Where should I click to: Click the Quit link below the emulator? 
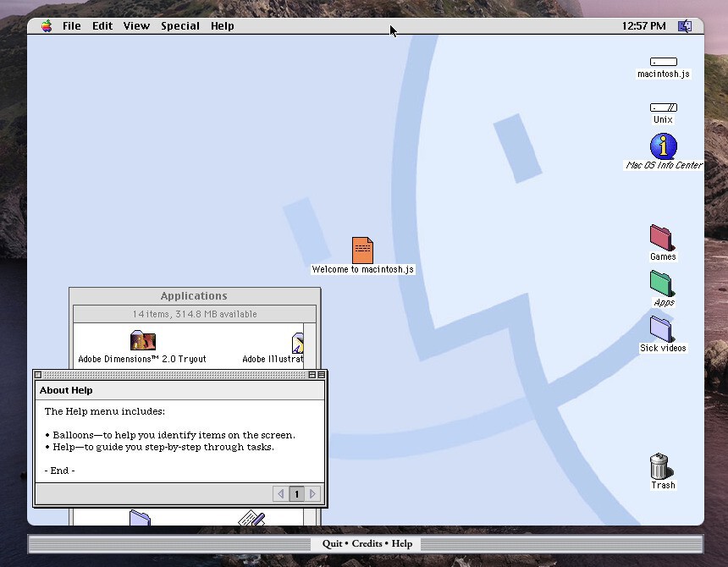(x=332, y=543)
